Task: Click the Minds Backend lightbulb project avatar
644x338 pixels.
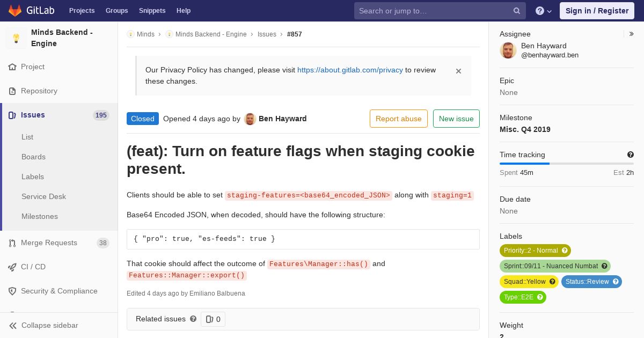Action: tap(16, 38)
